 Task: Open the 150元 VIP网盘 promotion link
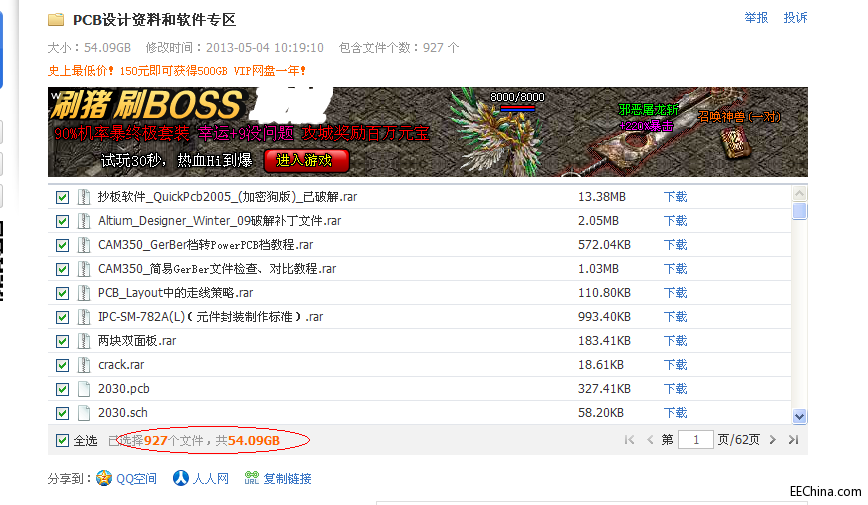point(177,71)
